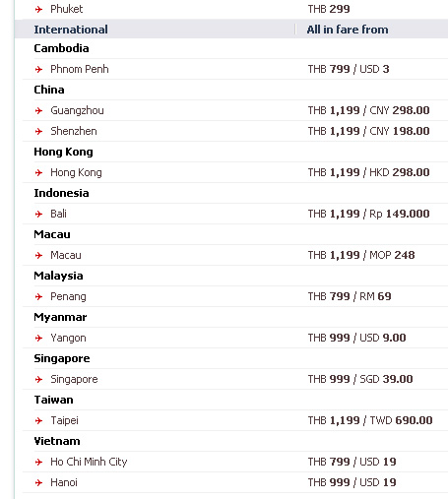448x499 pixels.
Task: Click the red plane icon by Shenzhen
Action: pyautogui.click(x=38, y=131)
